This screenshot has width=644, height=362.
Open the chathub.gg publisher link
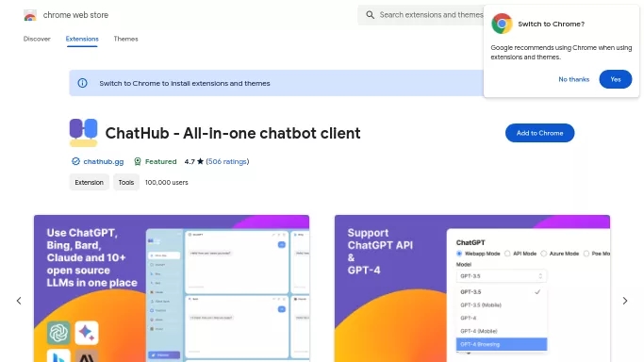pos(104,161)
